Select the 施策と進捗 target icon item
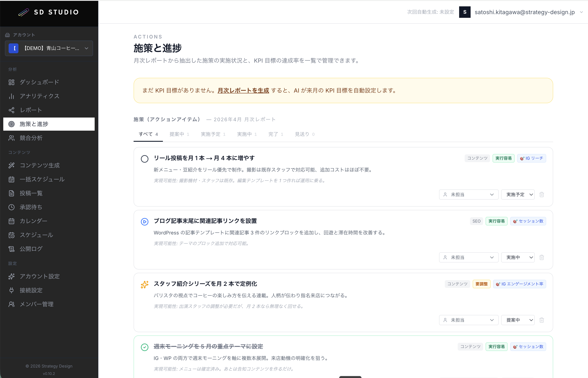Viewport: 588px width, 378px height. click(x=49, y=124)
